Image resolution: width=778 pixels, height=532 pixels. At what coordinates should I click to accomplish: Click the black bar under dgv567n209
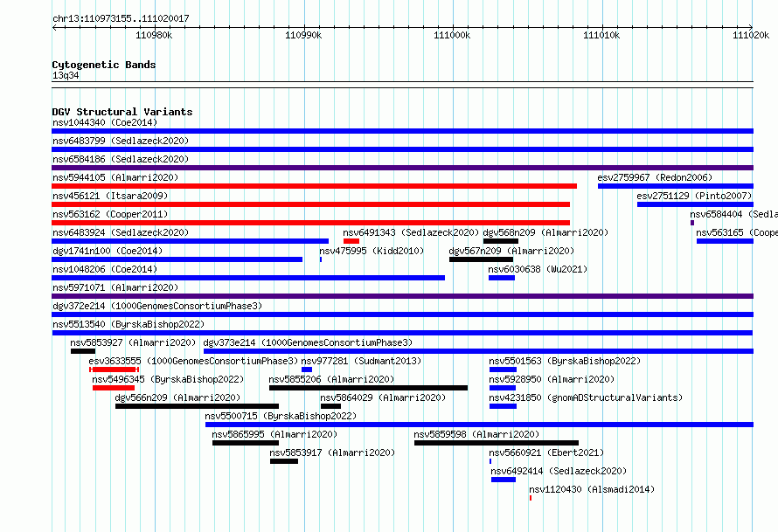click(x=481, y=259)
